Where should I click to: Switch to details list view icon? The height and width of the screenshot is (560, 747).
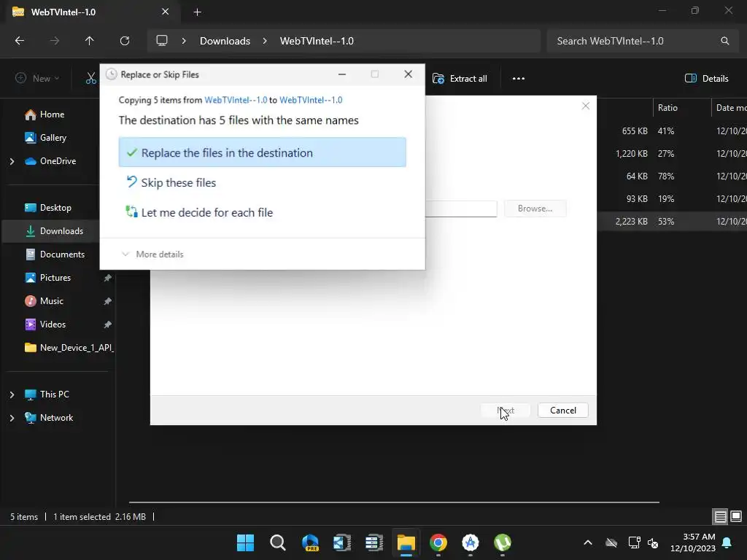click(720, 516)
